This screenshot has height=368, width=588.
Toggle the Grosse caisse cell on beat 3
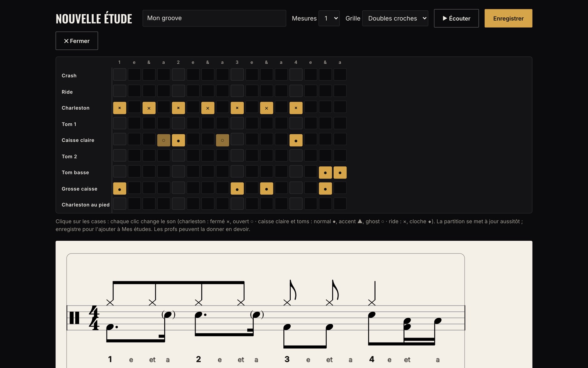click(237, 189)
